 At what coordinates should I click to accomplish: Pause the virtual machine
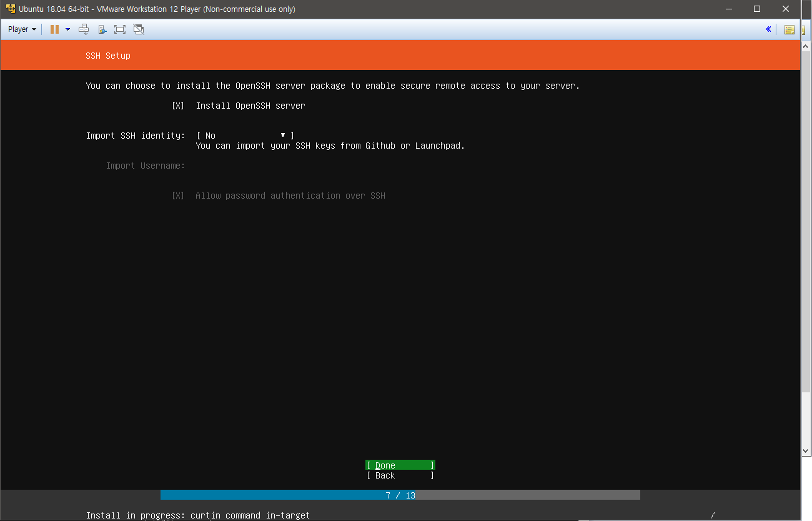(x=54, y=29)
